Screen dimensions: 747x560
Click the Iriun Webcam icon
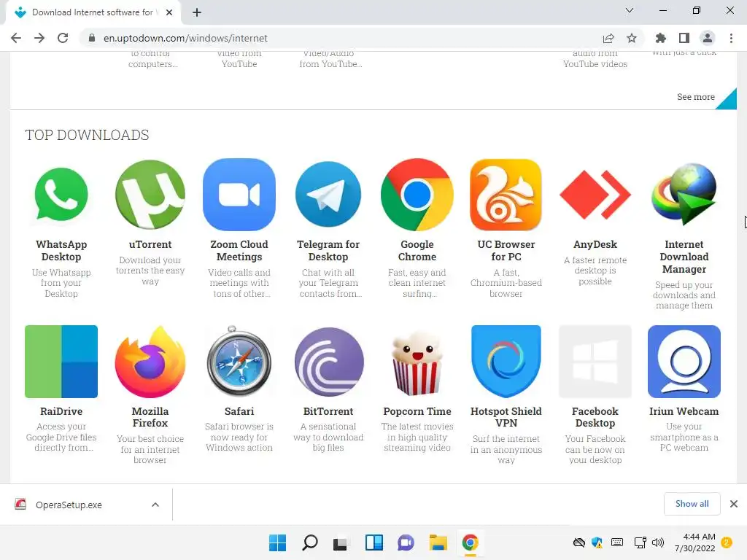point(684,362)
